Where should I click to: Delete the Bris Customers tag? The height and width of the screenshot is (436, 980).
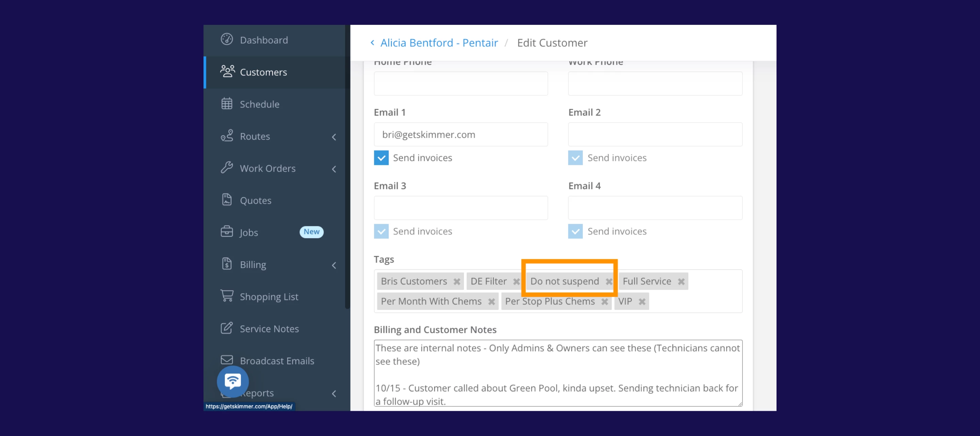[x=457, y=281]
